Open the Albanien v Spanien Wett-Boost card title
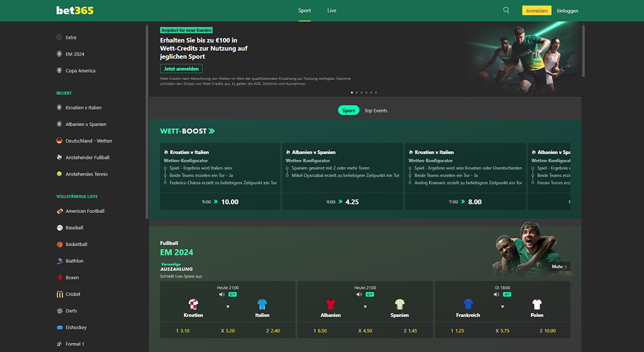644x352 pixels. [x=313, y=152]
